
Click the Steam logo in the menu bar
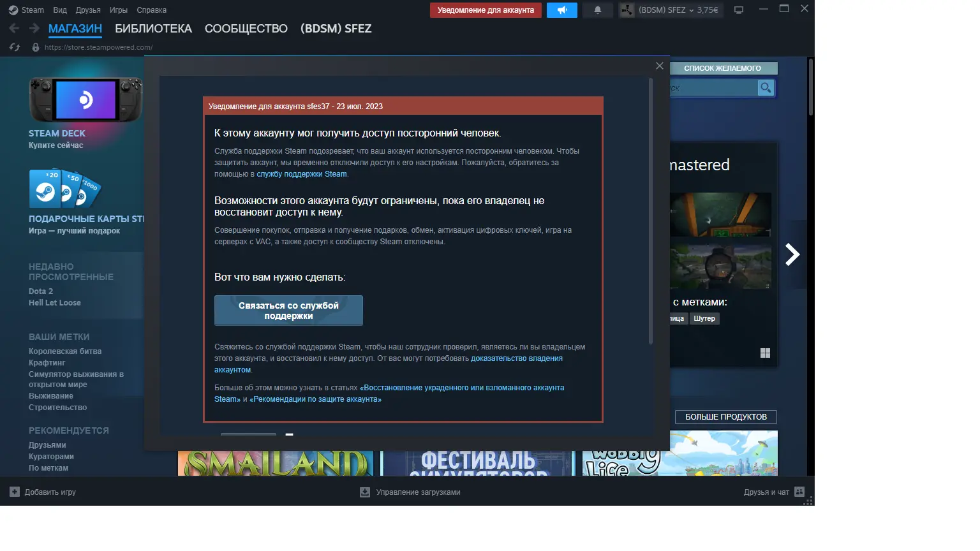[13, 10]
